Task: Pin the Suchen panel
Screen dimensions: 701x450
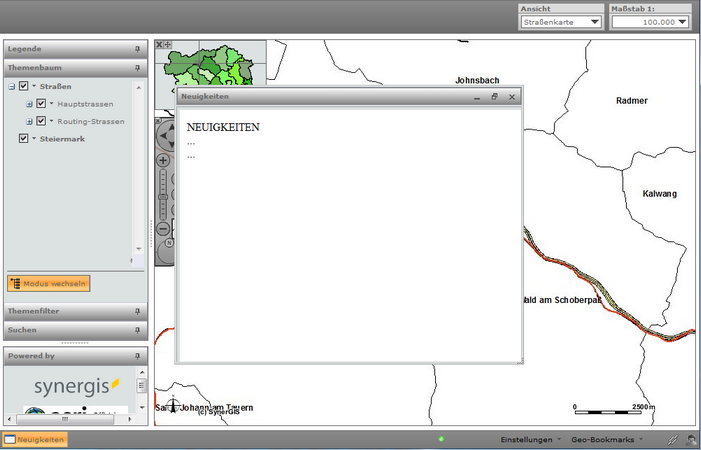Action: point(137,330)
